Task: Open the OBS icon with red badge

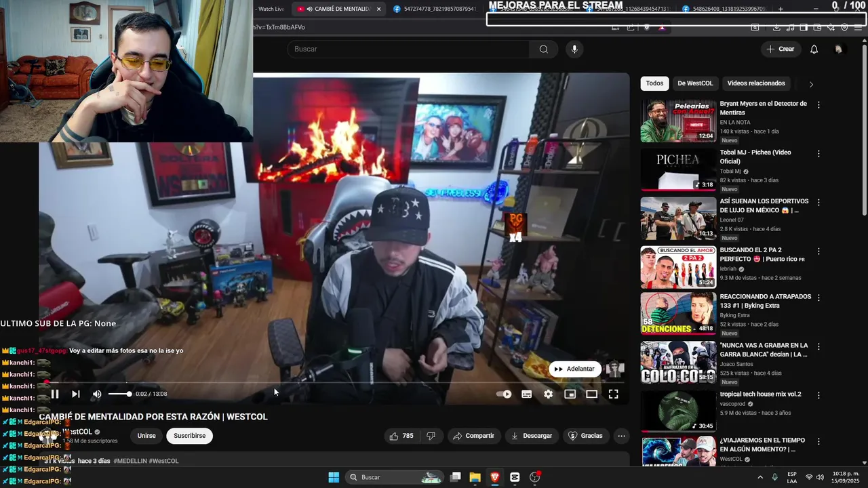Action: 535,477
